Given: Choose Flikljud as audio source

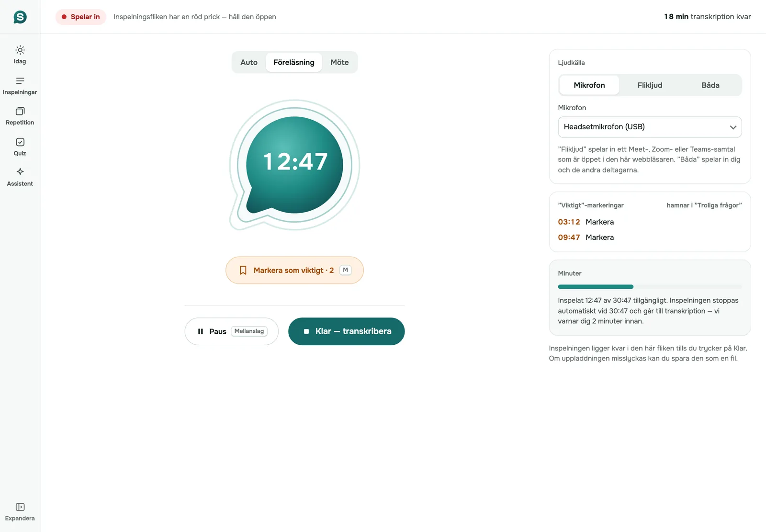Looking at the screenshot, I should (650, 85).
